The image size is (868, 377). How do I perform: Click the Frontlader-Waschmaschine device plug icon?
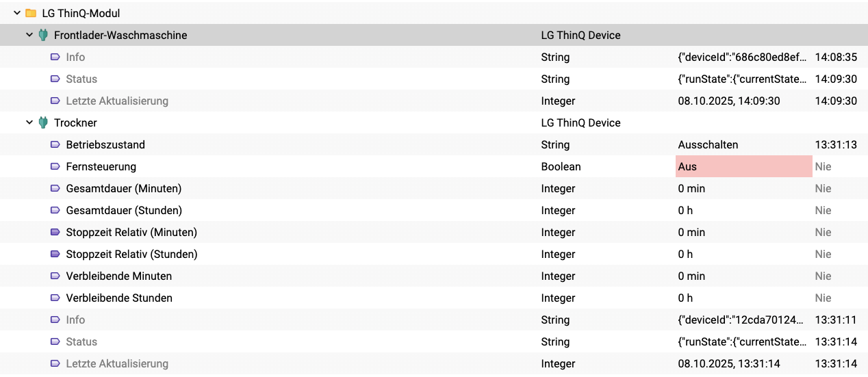(x=43, y=35)
